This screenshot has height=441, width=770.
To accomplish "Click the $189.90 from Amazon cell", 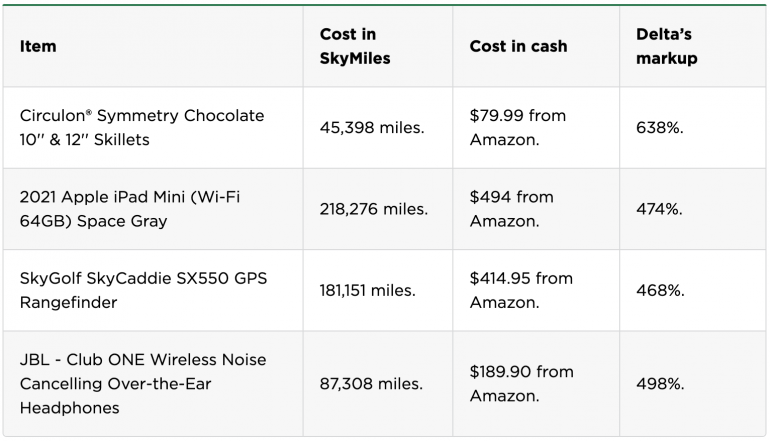I will (x=521, y=383).
